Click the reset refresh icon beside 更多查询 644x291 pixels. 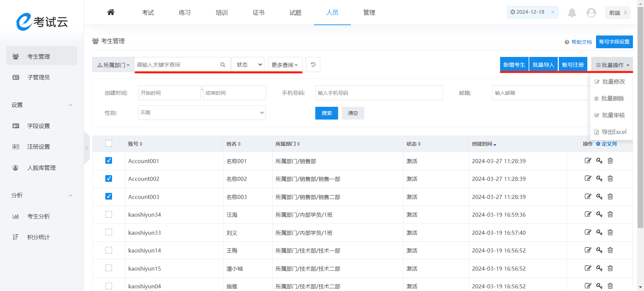click(x=313, y=65)
